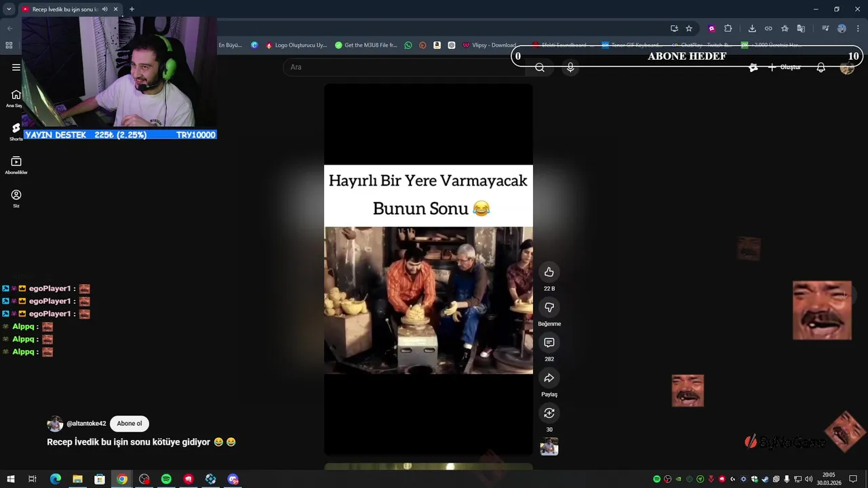Open the tray volume speaker control
Image resolution: width=868 pixels, height=488 pixels.
pos(808,479)
